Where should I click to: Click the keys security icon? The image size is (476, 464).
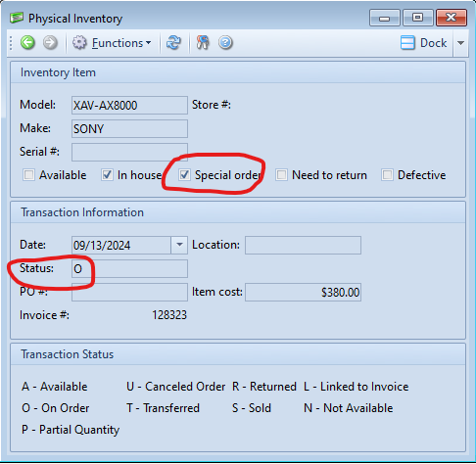[x=203, y=43]
